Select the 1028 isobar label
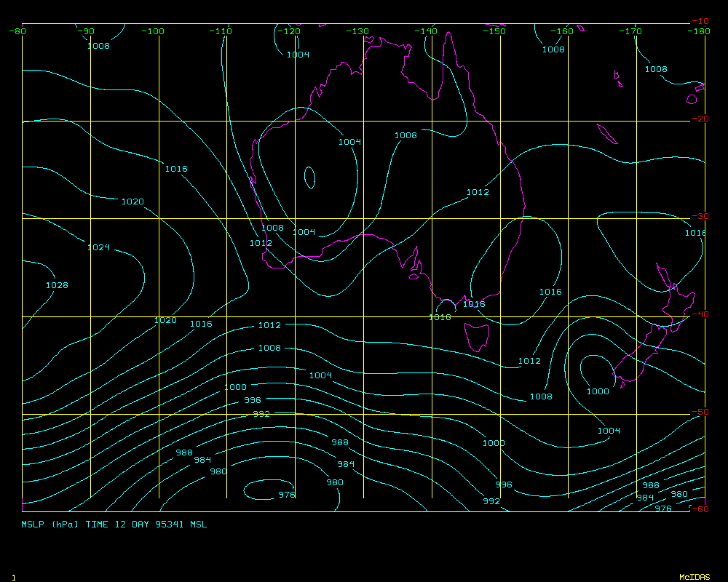Viewport: 728px width, 582px height. click(x=57, y=285)
